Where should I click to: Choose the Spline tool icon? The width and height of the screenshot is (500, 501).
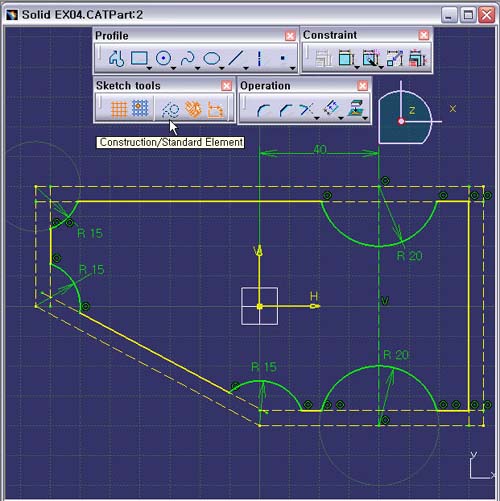click(x=188, y=59)
